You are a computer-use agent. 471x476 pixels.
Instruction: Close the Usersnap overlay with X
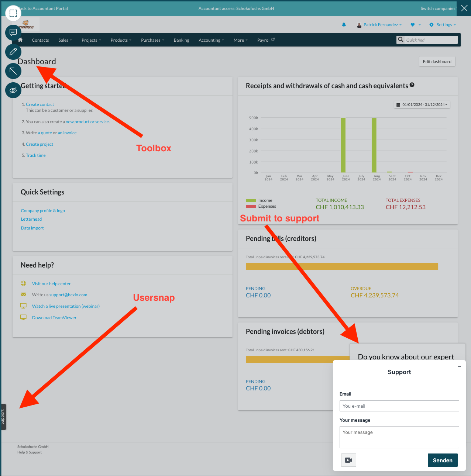(x=464, y=8)
